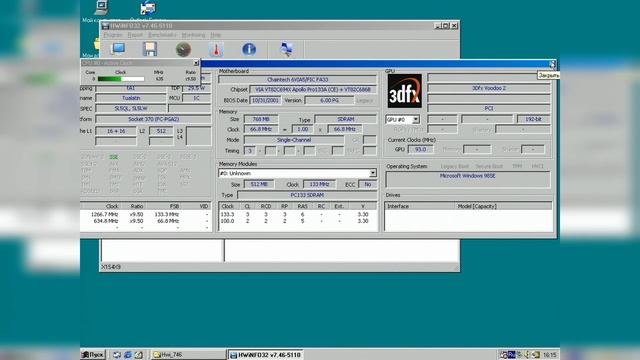This screenshot has width=640, height=360.
Task: Launch Internet Explorer from quick launch
Action: pyautogui.click(x=127, y=355)
